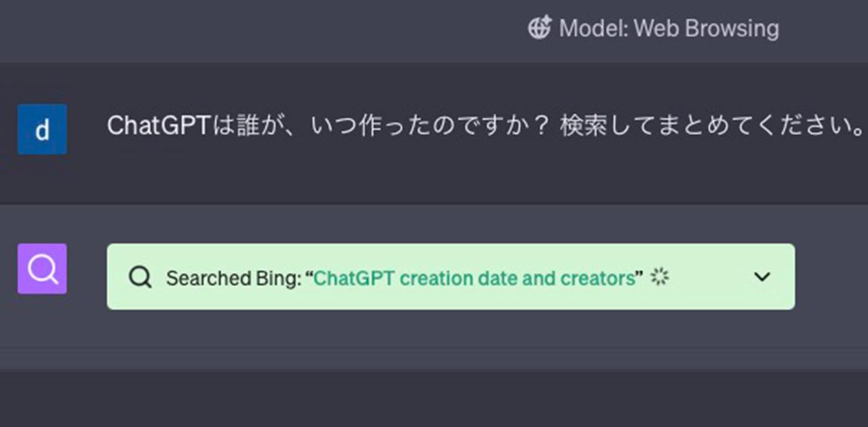Click the word "Searched" in status box

coord(208,278)
